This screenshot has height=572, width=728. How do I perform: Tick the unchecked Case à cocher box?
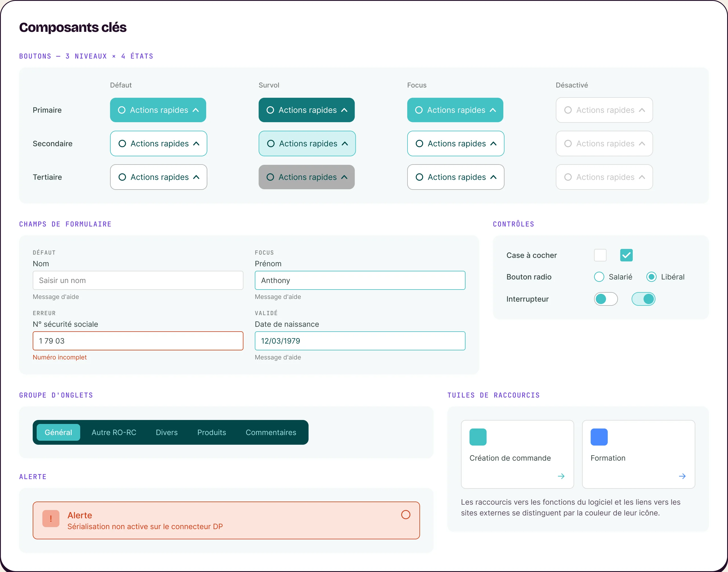pyautogui.click(x=600, y=255)
